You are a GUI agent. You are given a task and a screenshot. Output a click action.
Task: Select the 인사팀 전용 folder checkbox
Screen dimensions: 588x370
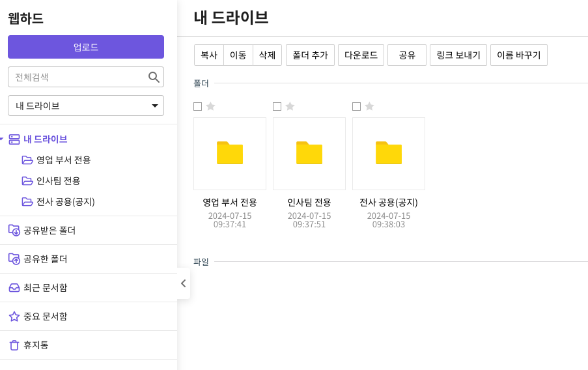tap(277, 106)
